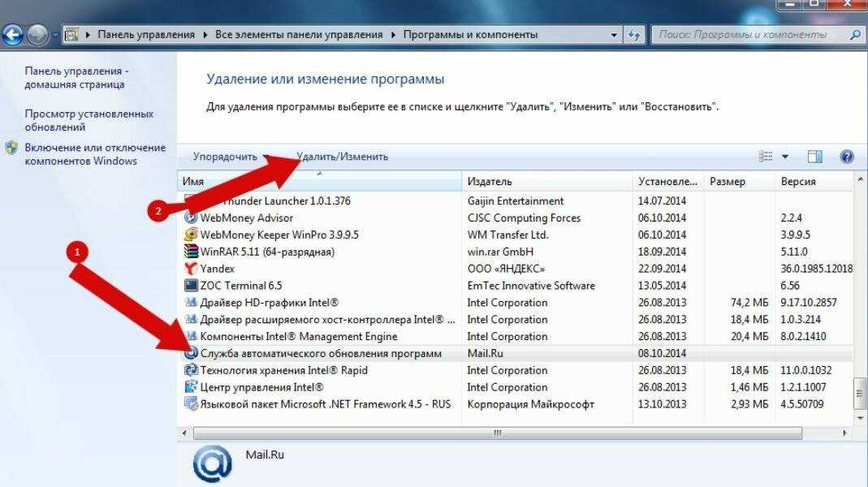The width and height of the screenshot is (868, 487).
Task: Open recent pages dropdown next to Forward
Action: point(55,36)
